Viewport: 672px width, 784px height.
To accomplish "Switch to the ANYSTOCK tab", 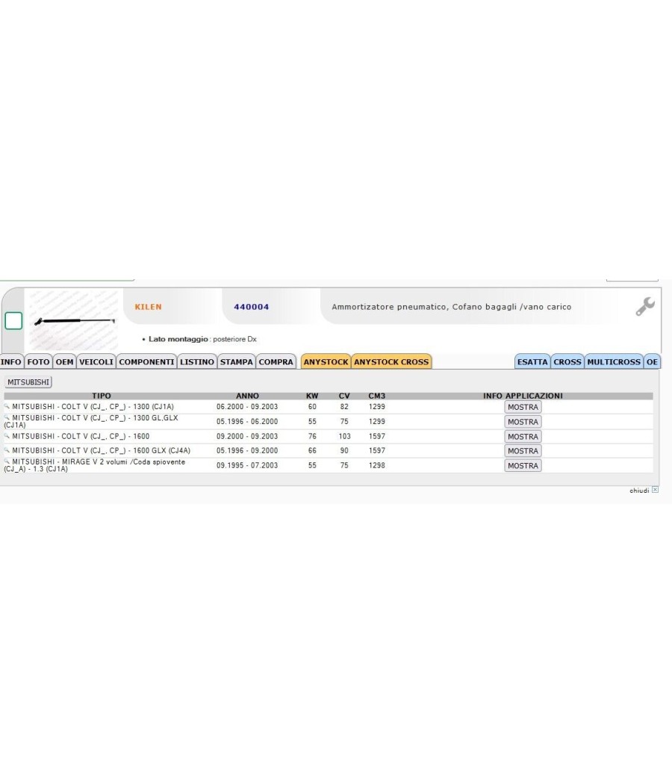I will tap(326, 361).
